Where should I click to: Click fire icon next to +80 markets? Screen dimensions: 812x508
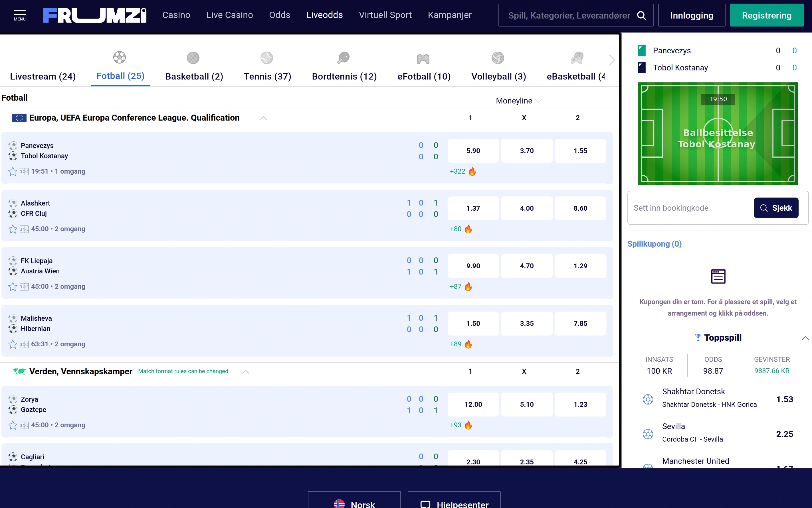click(x=468, y=229)
